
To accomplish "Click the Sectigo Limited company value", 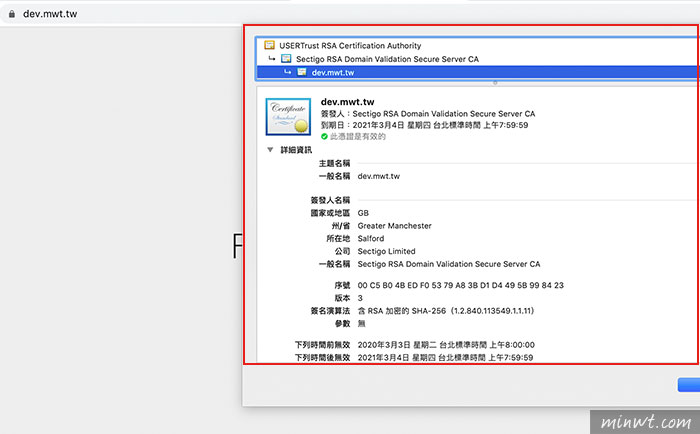I will [x=386, y=251].
